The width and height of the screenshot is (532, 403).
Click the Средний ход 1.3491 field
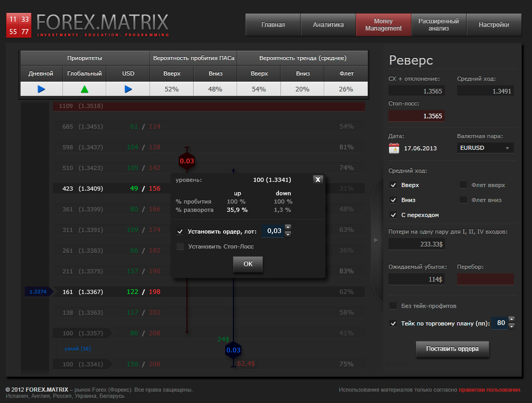pos(485,91)
